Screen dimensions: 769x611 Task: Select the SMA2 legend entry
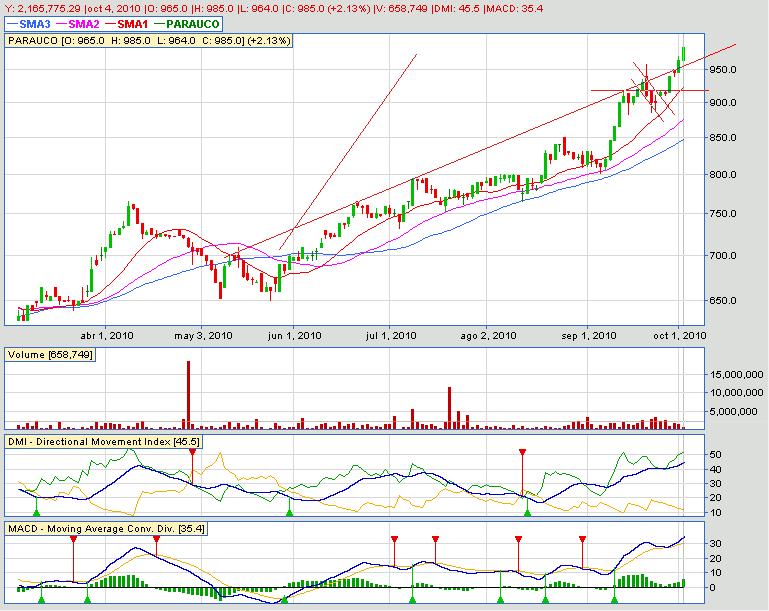tap(78, 24)
